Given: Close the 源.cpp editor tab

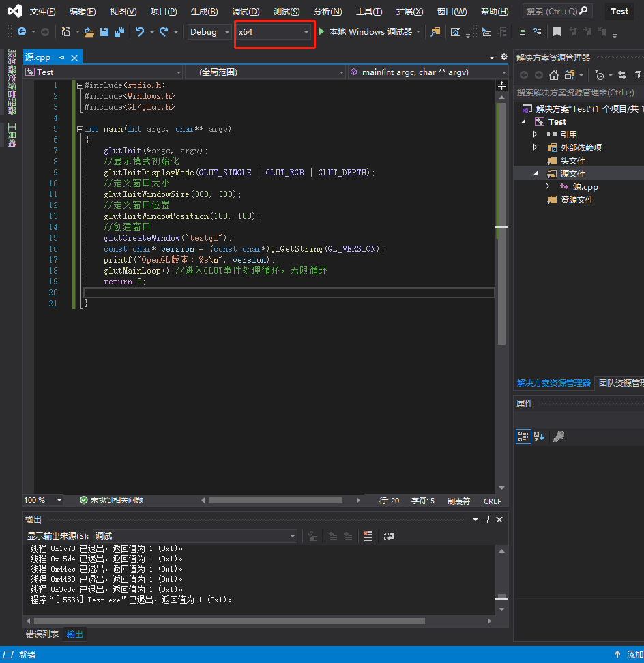Looking at the screenshot, I should point(74,57).
